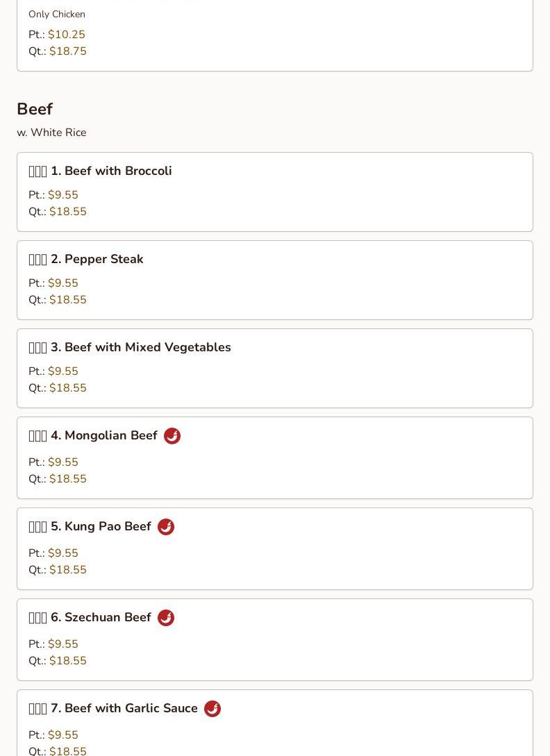Click the $10.25 pint price at top

click(x=66, y=35)
